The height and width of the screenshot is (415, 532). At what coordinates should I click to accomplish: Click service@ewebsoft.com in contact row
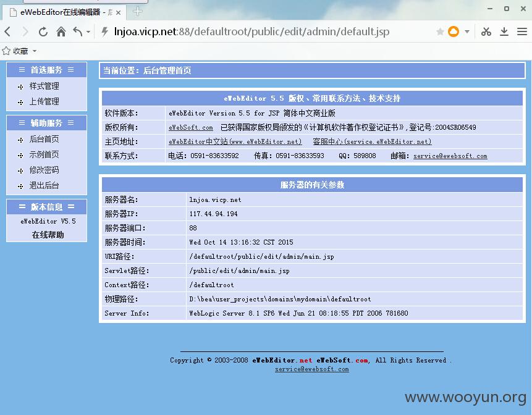click(x=450, y=156)
